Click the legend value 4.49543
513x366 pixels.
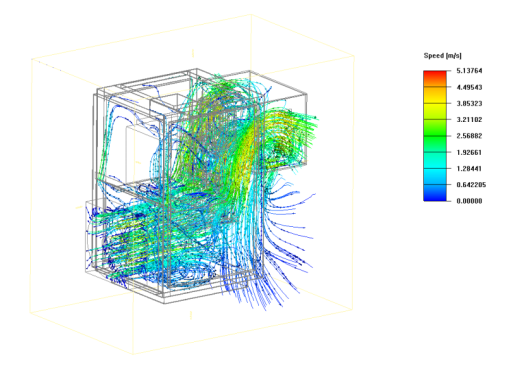(469, 87)
